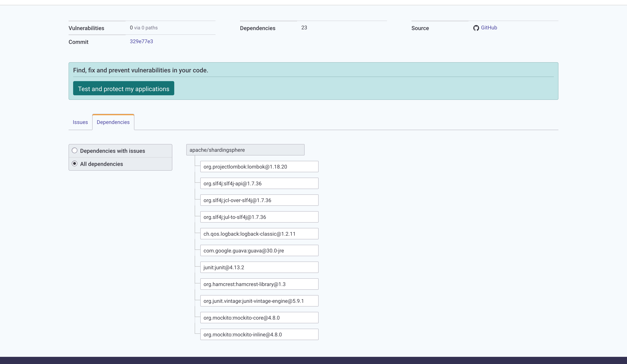
Task: Open commit 329e77e3 link
Action: pyautogui.click(x=141, y=41)
